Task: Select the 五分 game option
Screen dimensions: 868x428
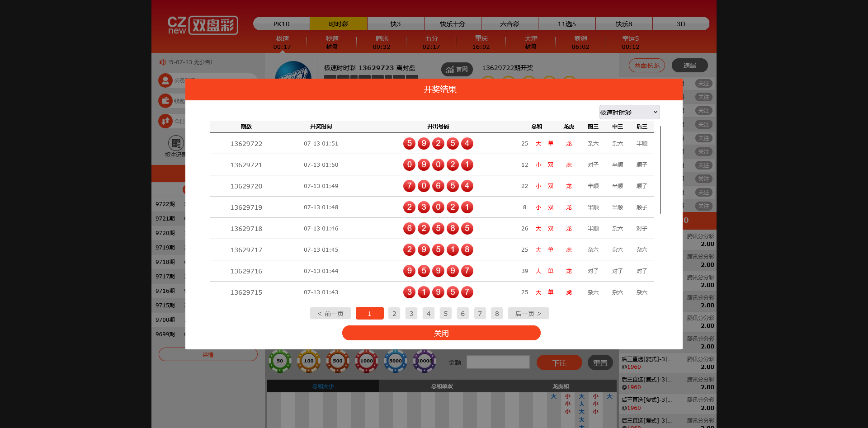Action: pos(431,42)
